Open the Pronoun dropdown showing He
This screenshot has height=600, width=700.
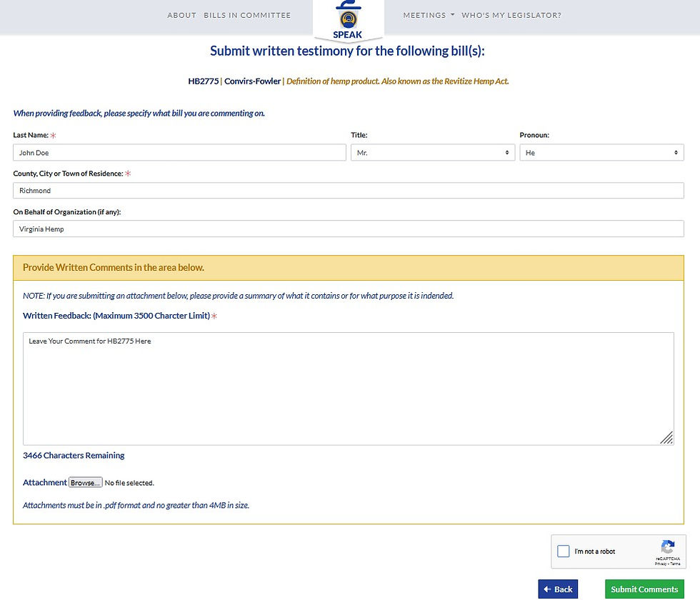[x=601, y=153]
